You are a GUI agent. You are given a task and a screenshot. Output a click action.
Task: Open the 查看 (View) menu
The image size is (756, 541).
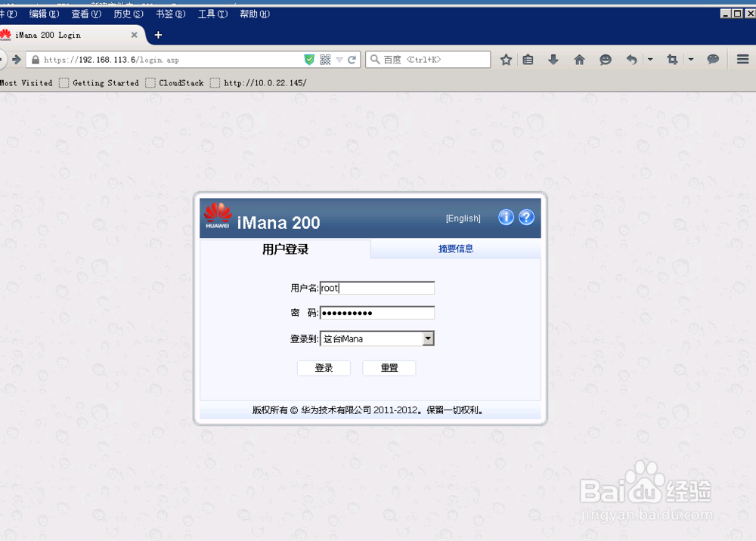[86, 14]
